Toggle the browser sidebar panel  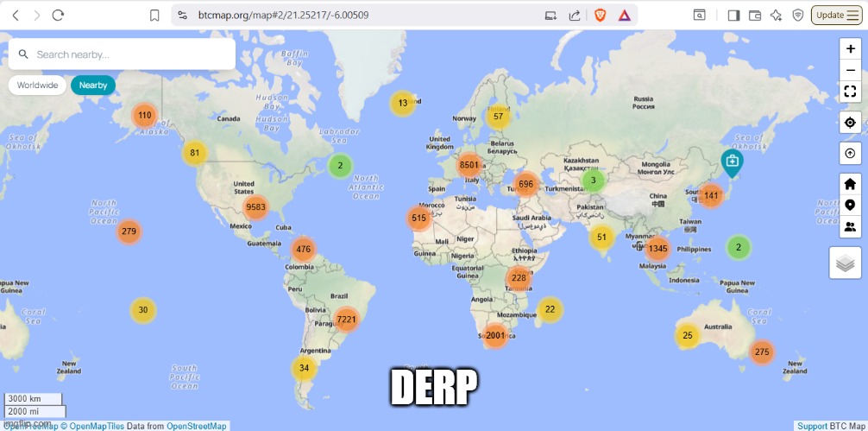(733, 15)
